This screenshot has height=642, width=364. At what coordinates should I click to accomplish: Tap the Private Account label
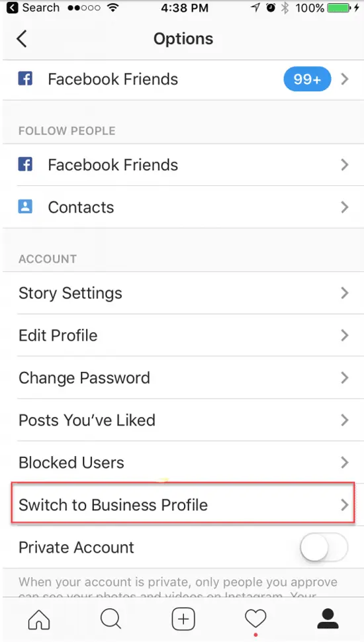click(x=76, y=547)
